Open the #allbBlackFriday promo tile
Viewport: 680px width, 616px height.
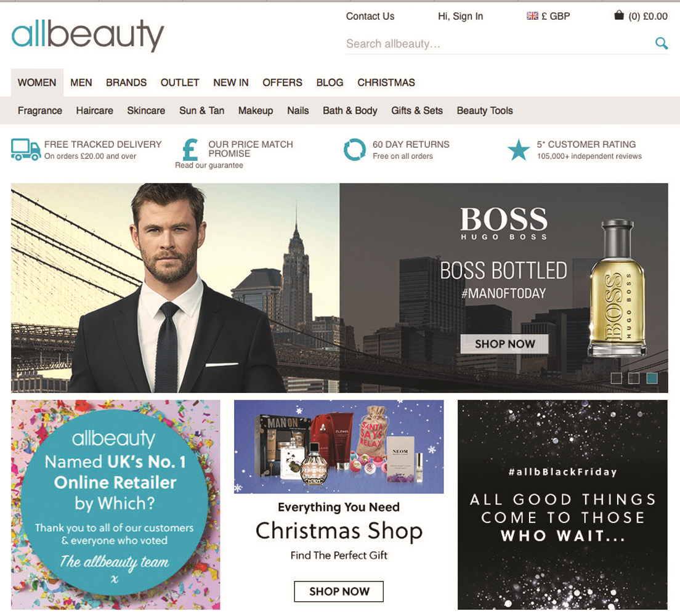click(x=562, y=505)
